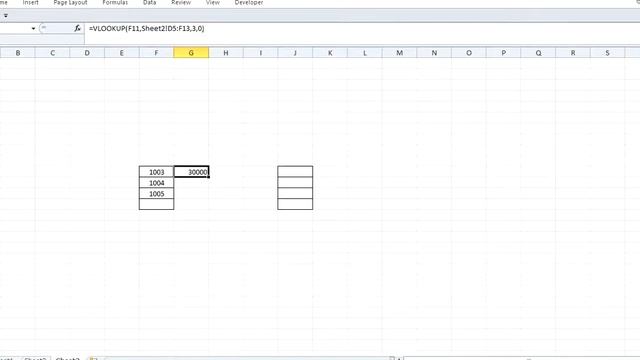
Task: Open the Insert ribbon tab
Action: click(31, 2)
